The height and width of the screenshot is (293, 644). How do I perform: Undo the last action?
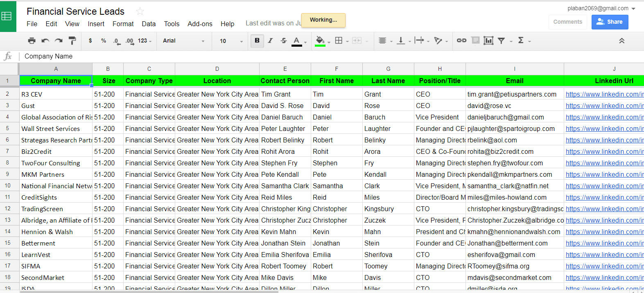(45, 41)
